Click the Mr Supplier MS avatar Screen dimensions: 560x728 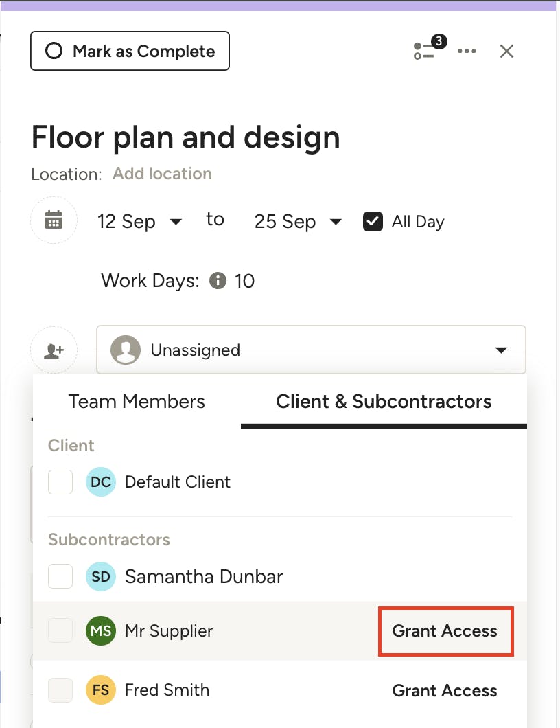tap(101, 631)
